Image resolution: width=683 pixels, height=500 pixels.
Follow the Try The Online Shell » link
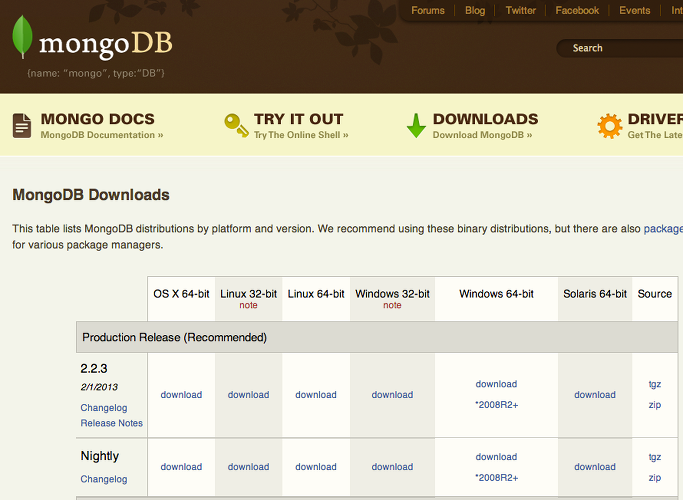pos(301,135)
